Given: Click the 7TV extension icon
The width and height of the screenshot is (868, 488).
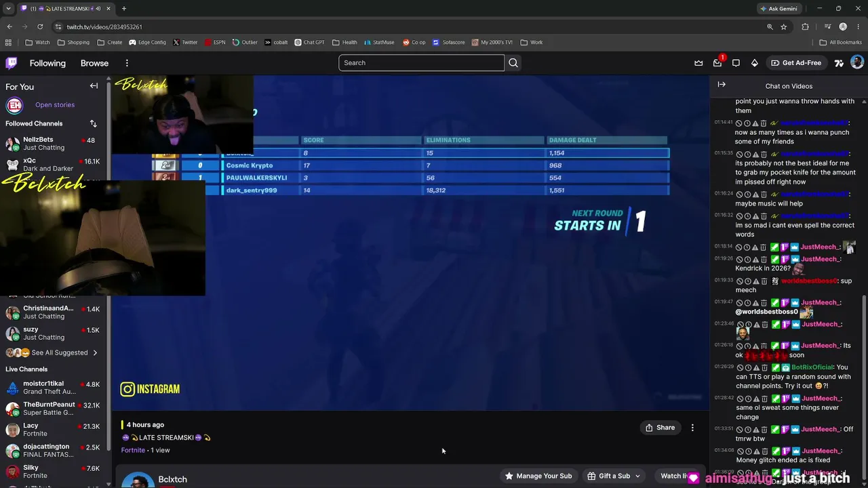Looking at the screenshot, I should [839, 63].
